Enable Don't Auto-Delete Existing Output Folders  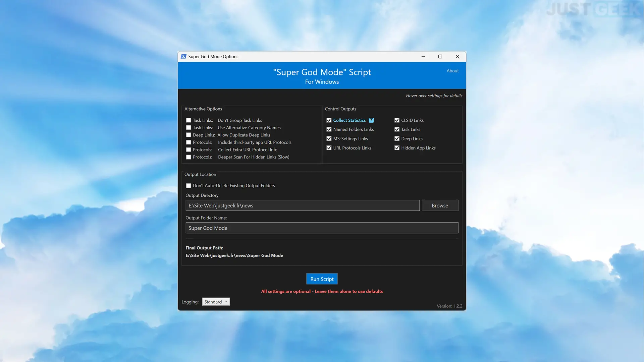point(189,186)
